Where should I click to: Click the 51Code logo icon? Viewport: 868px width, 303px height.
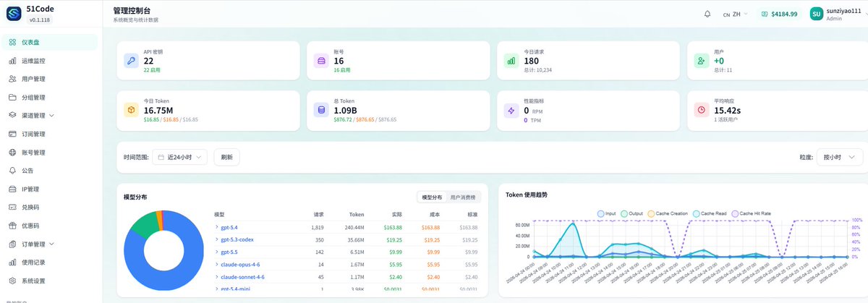[14, 14]
